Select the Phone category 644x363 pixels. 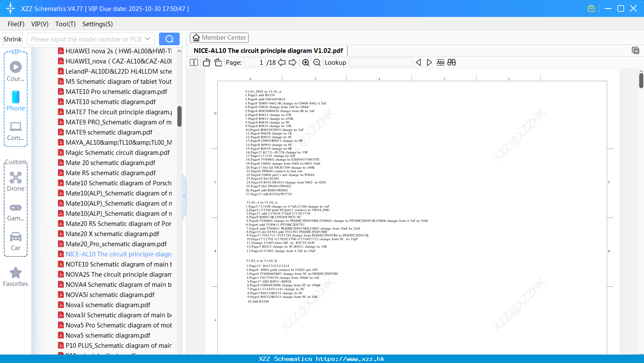[16, 101]
